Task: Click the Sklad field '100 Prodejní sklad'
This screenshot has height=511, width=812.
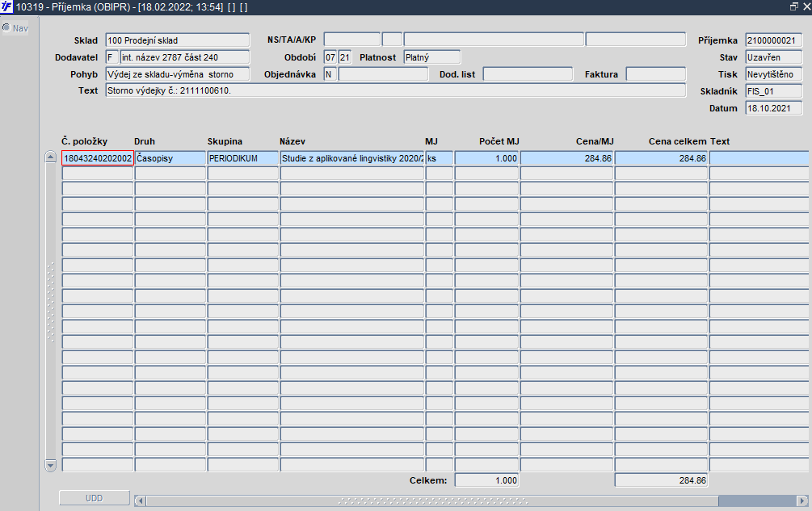Action: [178, 40]
